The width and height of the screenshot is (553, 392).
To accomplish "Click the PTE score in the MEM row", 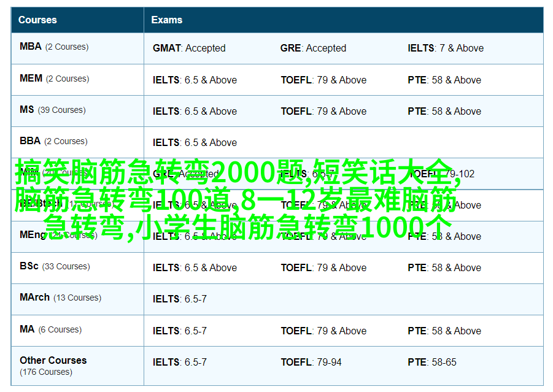I will coord(444,80).
